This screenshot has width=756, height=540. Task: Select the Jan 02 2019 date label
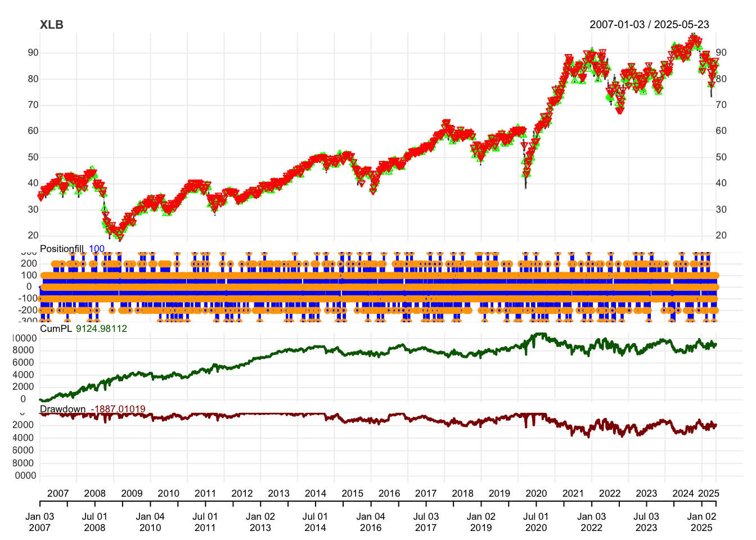pos(481,522)
